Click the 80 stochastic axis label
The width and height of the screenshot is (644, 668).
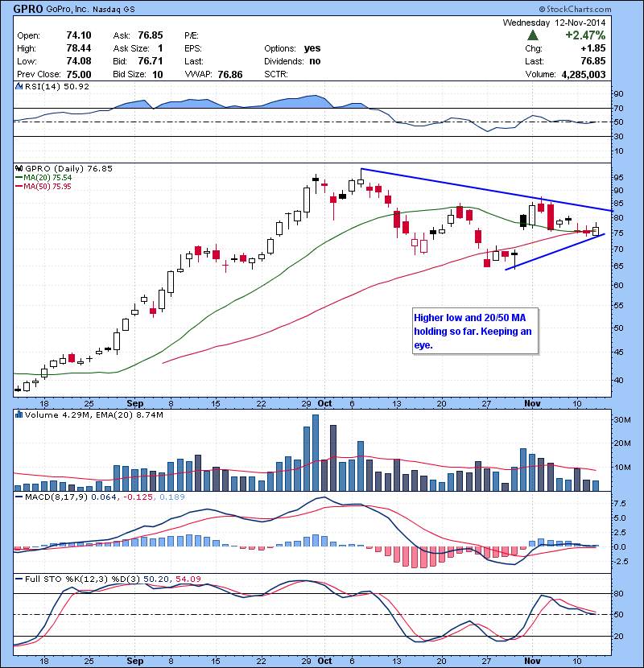618,593
